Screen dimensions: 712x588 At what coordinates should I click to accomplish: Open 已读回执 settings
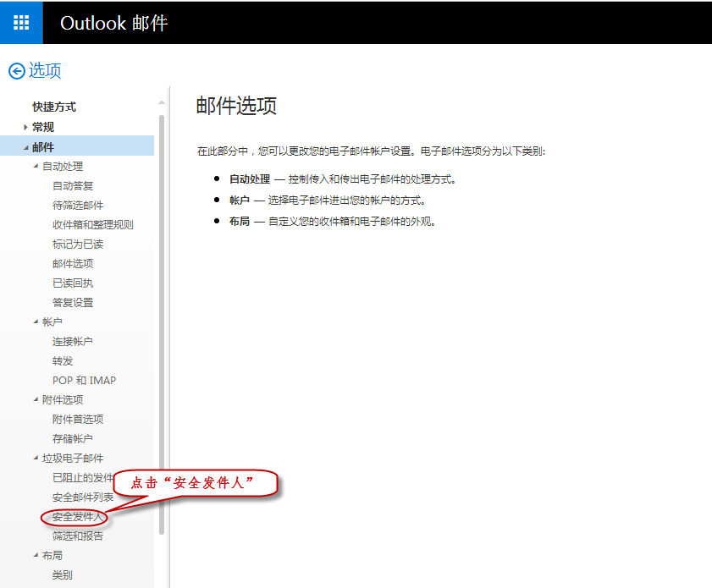tap(73, 283)
